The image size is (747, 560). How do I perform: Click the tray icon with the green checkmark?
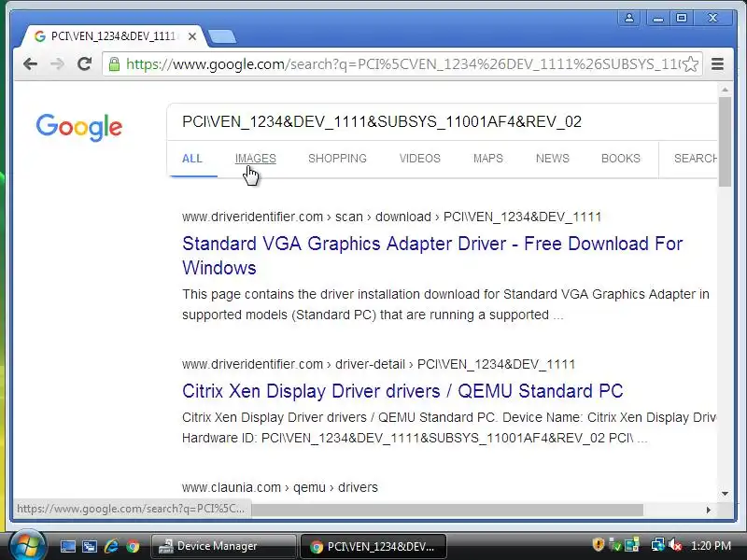click(615, 545)
